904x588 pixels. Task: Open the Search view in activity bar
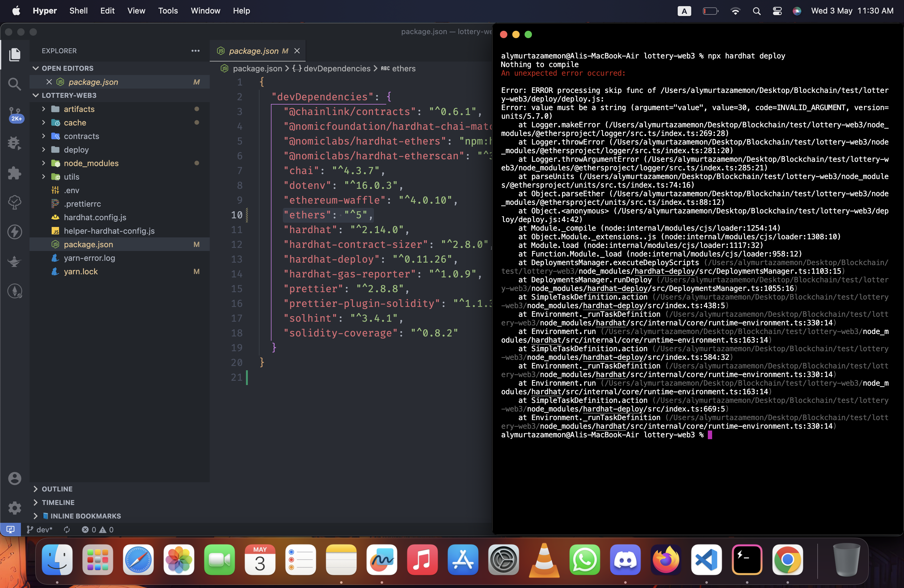(x=15, y=84)
